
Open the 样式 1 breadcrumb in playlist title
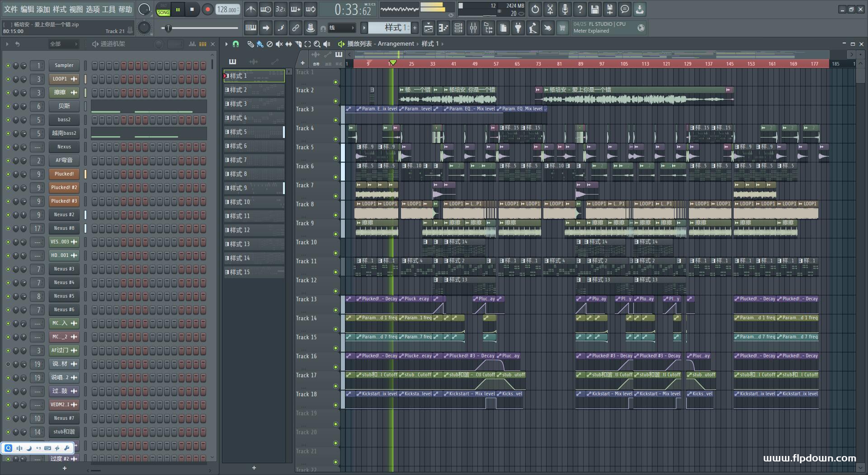click(x=430, y=44)
